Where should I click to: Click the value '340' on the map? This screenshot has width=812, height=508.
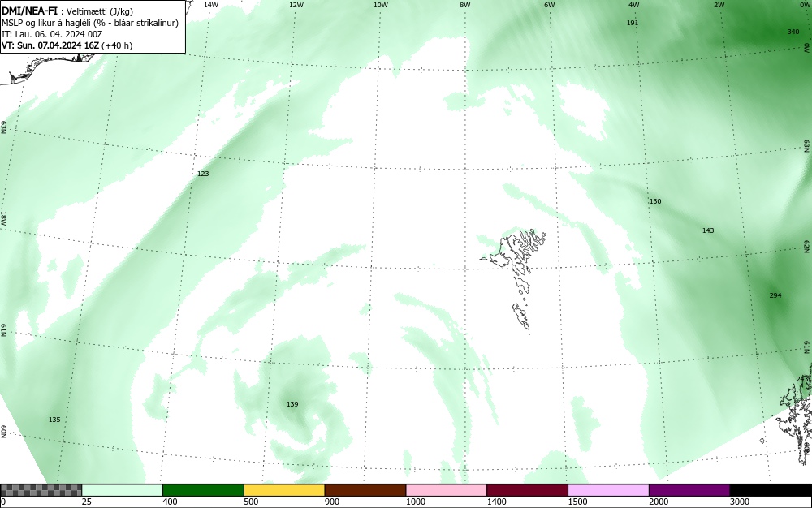793,32
